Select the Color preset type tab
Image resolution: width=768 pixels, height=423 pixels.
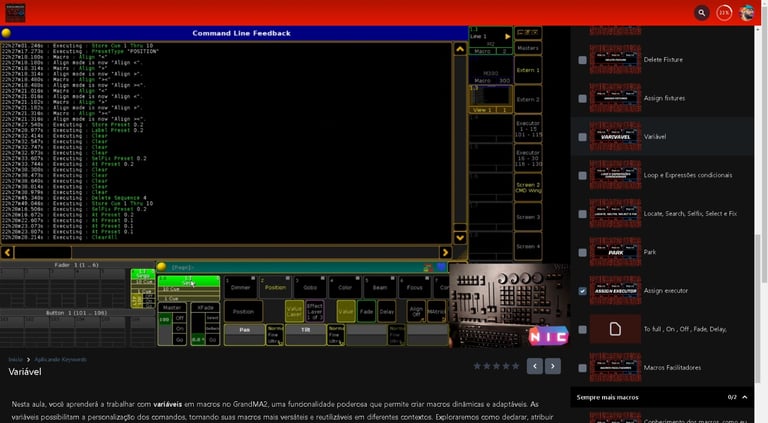[345, 287]
